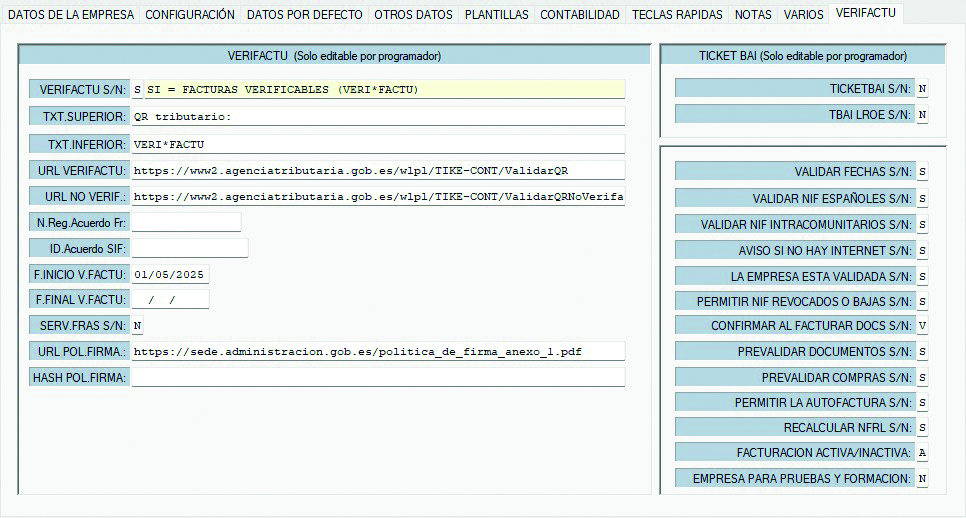Click the F.FINAL V.FACTU date field

[169, 300]
